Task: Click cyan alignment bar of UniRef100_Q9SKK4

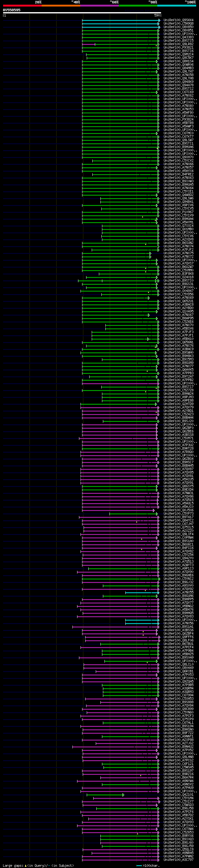Action: coord(121,20)
